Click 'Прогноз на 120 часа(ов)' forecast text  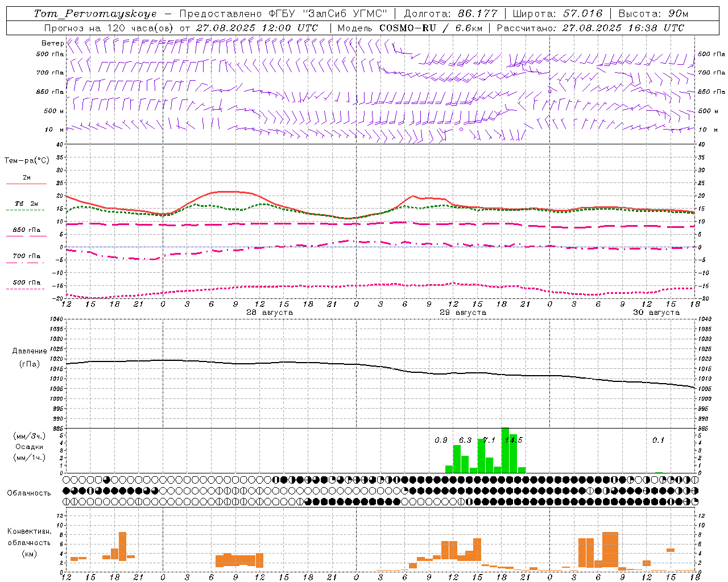110,28
